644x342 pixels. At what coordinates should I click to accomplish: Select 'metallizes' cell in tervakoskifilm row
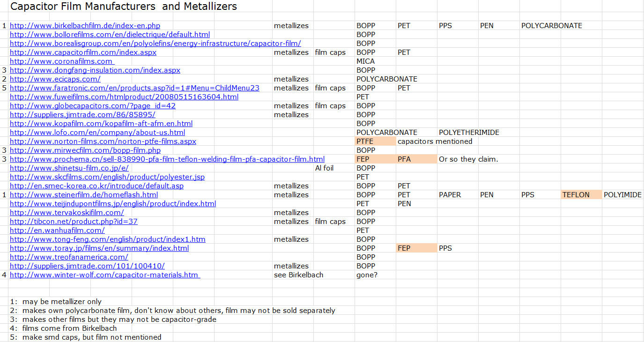point(291,213)
